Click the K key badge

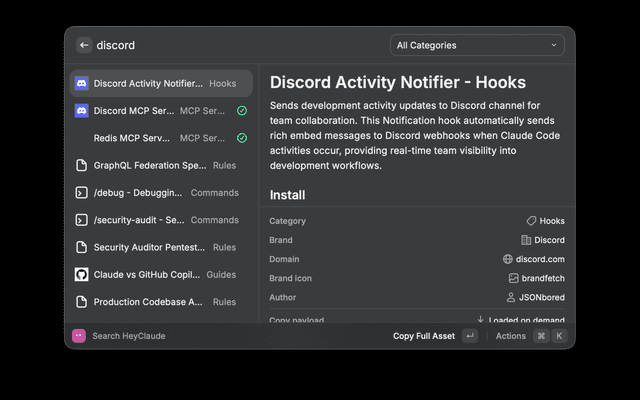point(559,336)
